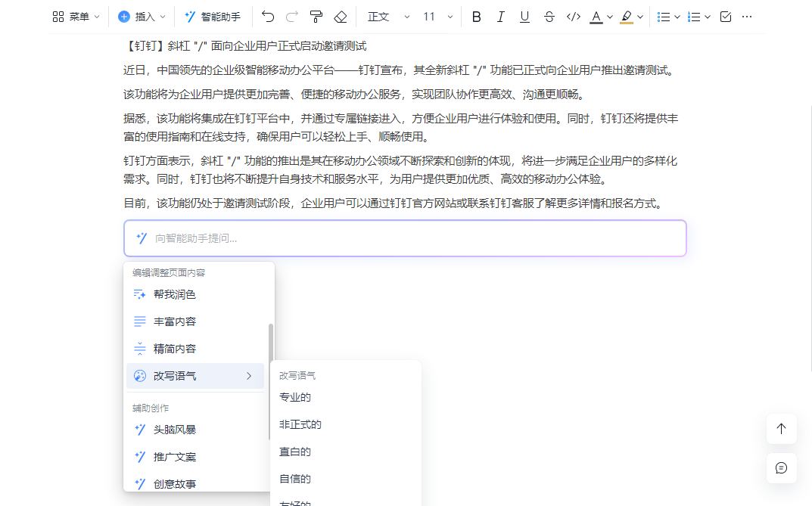Open the 正文 paragraph style dropdown
The height and width of the screenshot is (506, 812).
tap(388, 17)
